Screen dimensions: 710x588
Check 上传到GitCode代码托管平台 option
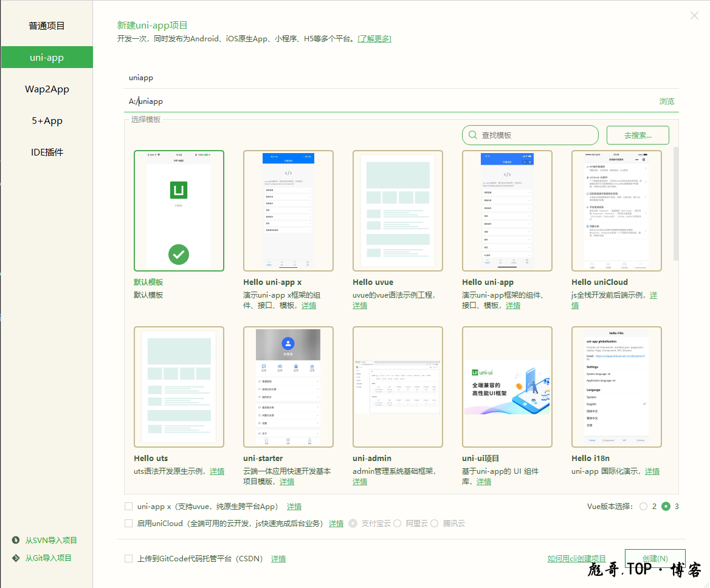[x=129, y=559]
